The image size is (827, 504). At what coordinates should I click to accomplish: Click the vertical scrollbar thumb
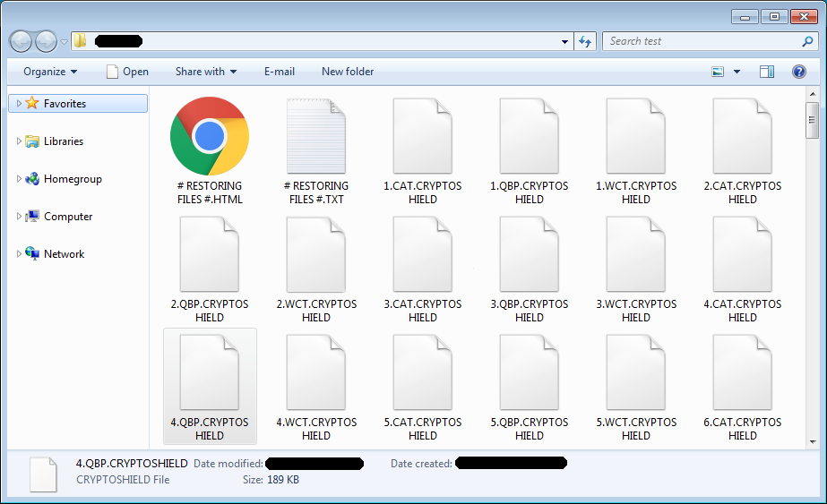(x=813, y=120)
